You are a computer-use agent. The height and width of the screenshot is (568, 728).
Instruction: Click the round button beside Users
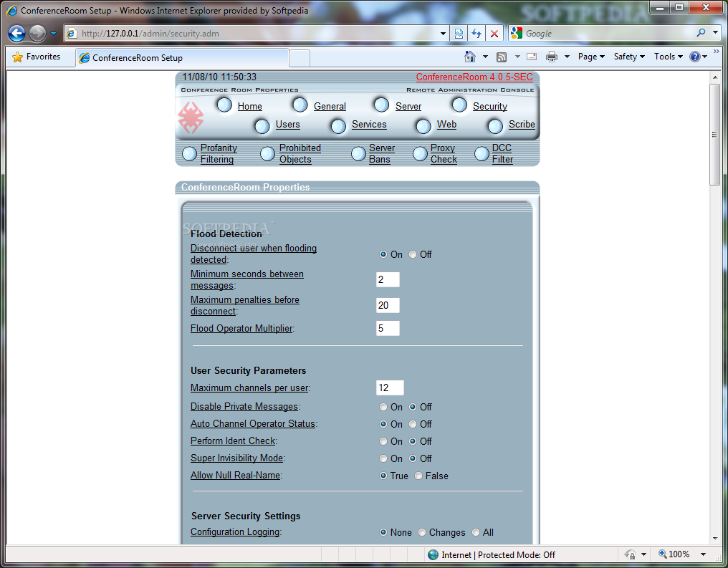[262, 126]
